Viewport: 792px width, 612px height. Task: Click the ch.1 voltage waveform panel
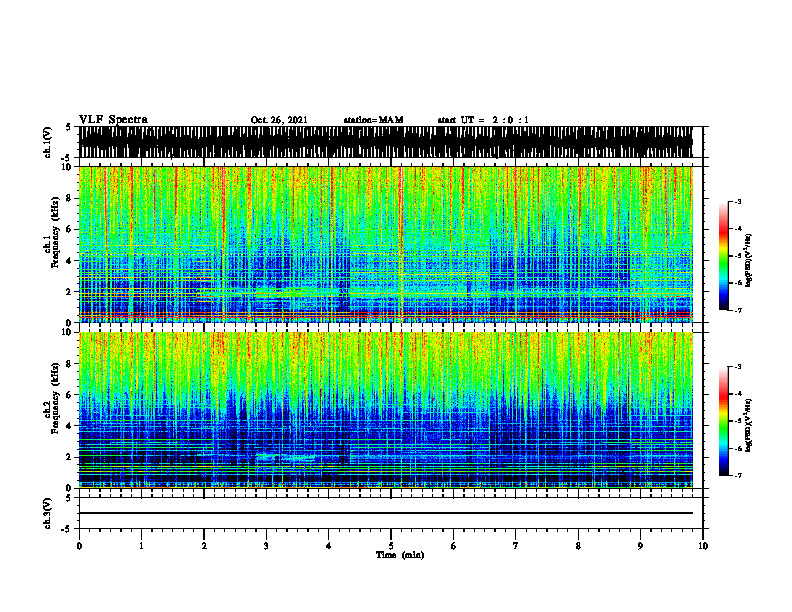[x=391, y=142]
